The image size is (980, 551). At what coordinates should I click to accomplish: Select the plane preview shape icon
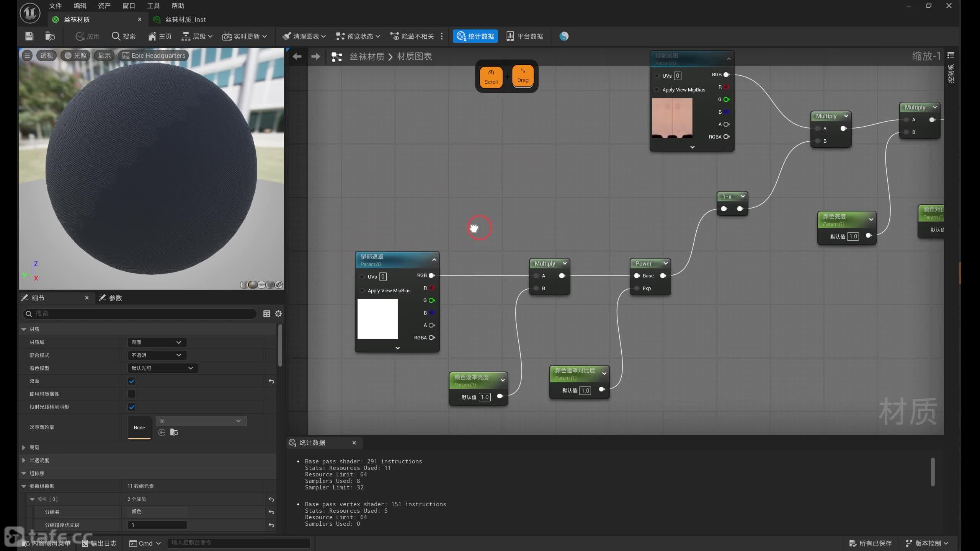click(261, 285)
